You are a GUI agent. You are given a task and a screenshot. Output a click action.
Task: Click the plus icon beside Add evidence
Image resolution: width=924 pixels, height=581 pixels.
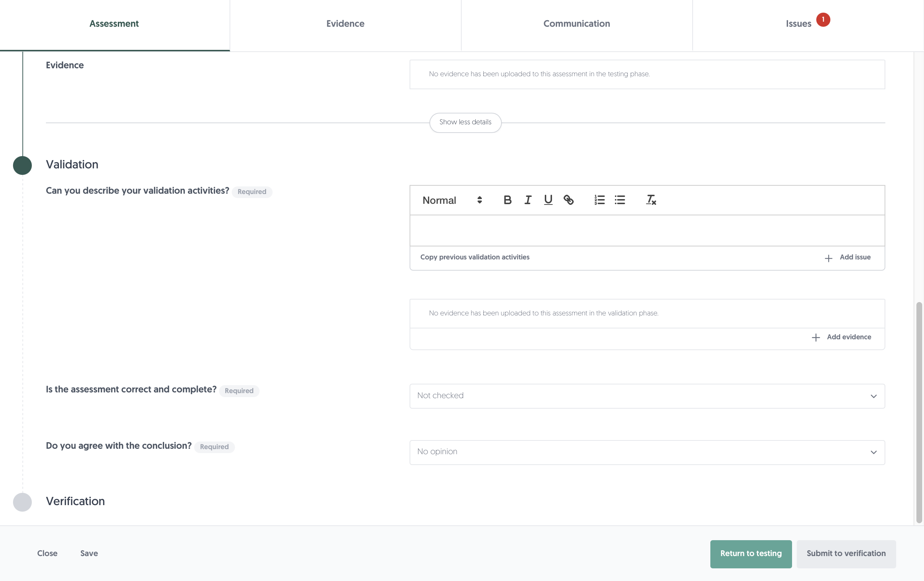pyautogui.click(x=816, y=337)
